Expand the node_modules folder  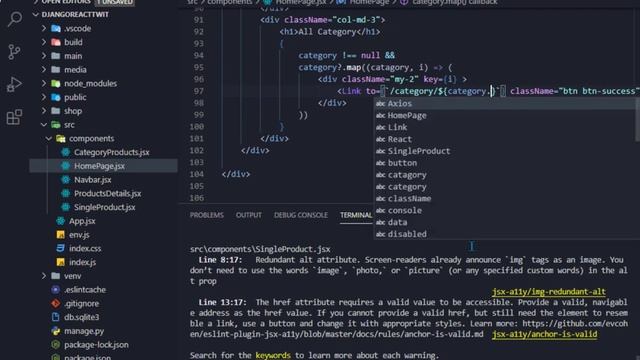pos(44,83)
